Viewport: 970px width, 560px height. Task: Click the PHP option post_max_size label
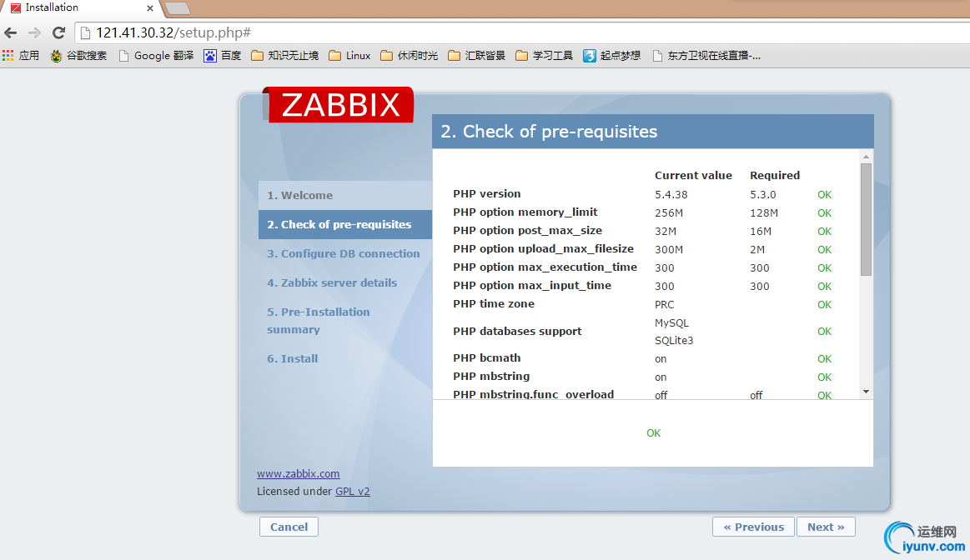point(528,231)
